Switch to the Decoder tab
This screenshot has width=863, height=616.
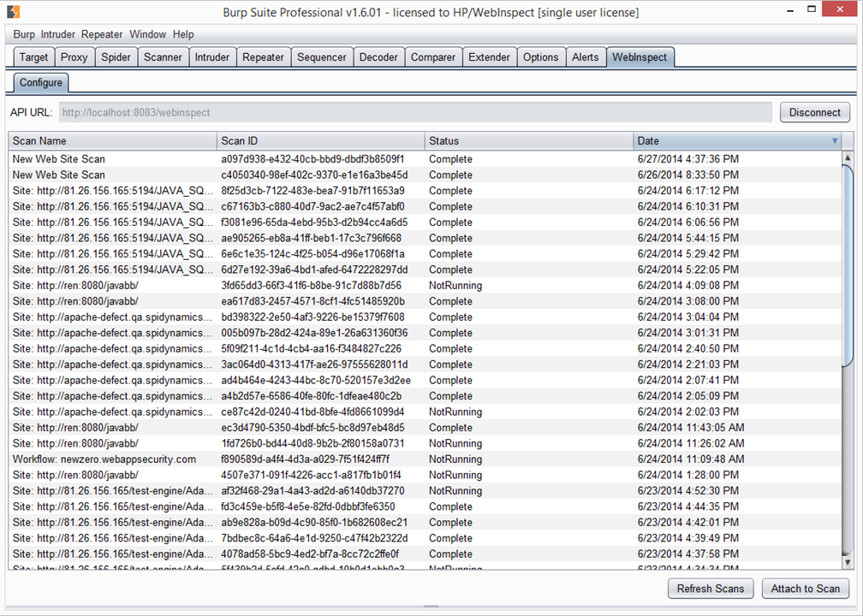click(x=378, y=57)
